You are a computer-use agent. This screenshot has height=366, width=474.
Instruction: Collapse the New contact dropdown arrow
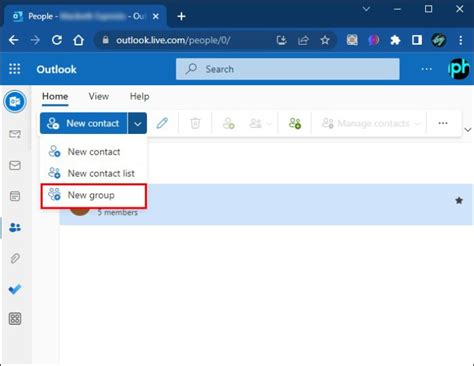(x=137, y=123)
